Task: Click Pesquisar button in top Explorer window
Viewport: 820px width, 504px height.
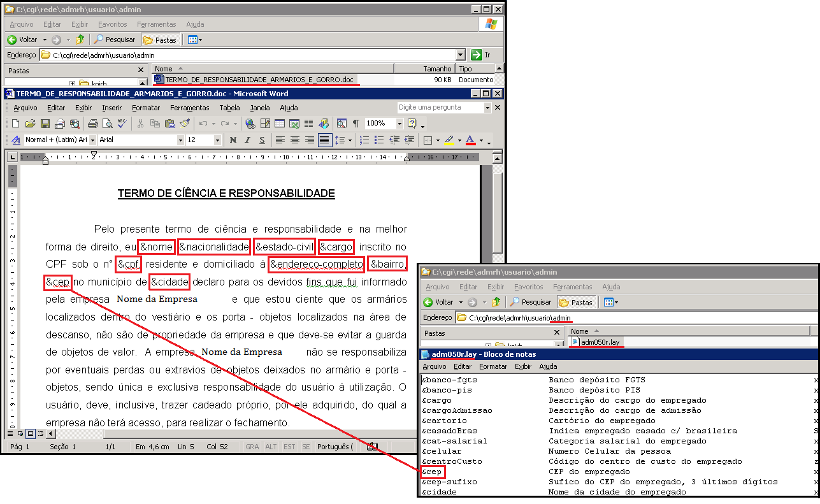Action: 115,40
